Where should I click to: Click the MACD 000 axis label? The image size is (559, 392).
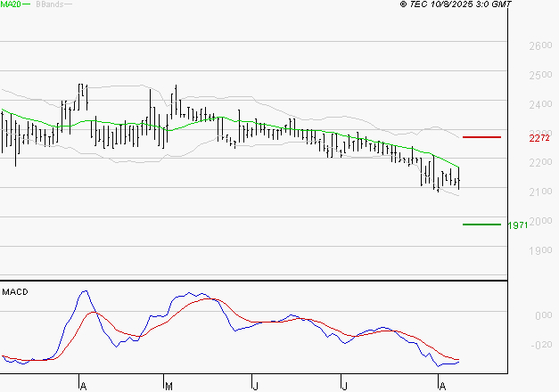544,315
